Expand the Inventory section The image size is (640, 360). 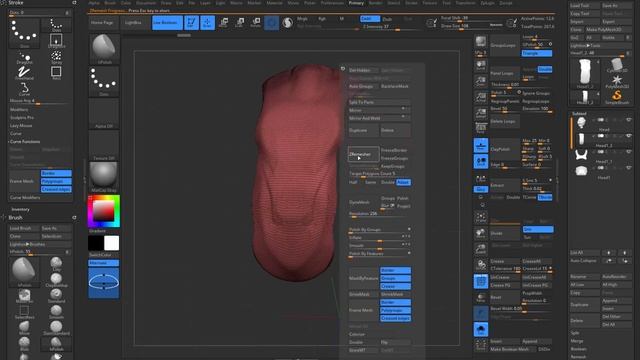click(20, 209)
